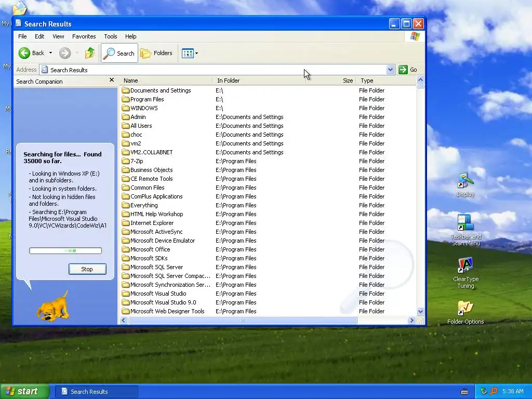The image size is (532, 399).
Task: Sort results by In Folder column
Action: click(259, 81)
